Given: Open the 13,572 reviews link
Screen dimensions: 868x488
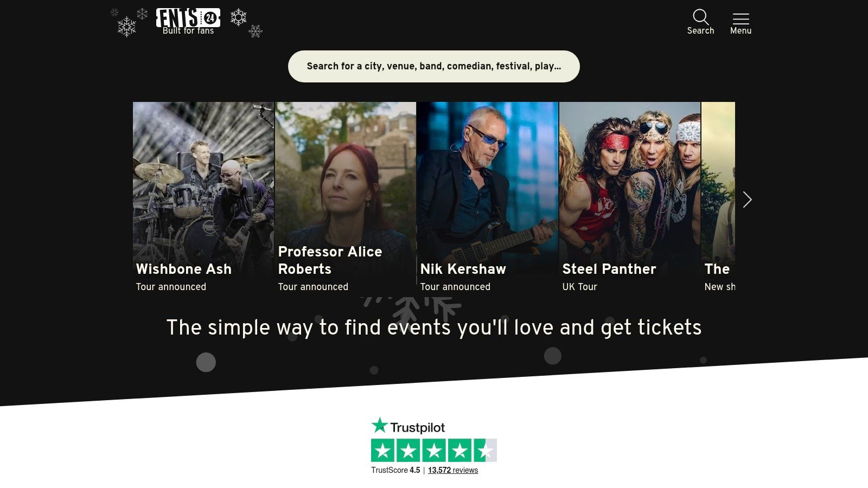Looking at the screenshot, I should tap(453, 470).
